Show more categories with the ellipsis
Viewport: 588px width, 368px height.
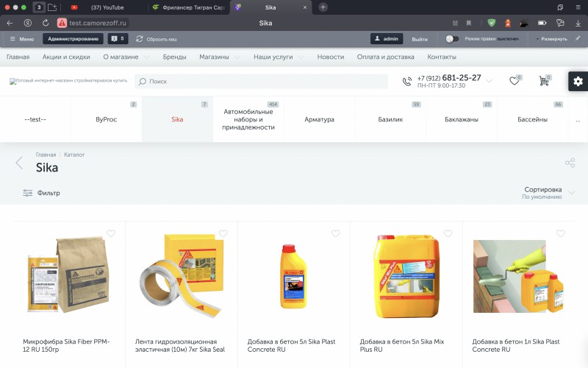(x=578, y=121)
